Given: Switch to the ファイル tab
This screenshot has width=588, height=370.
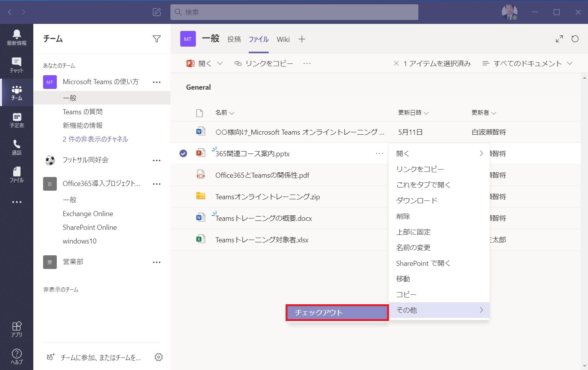Looking at the screenshot, I should [259, 39].
